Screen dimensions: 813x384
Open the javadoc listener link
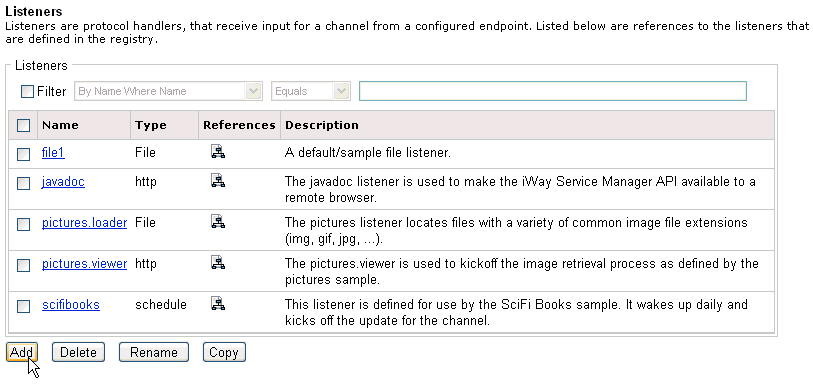click(x=63, y=182)
